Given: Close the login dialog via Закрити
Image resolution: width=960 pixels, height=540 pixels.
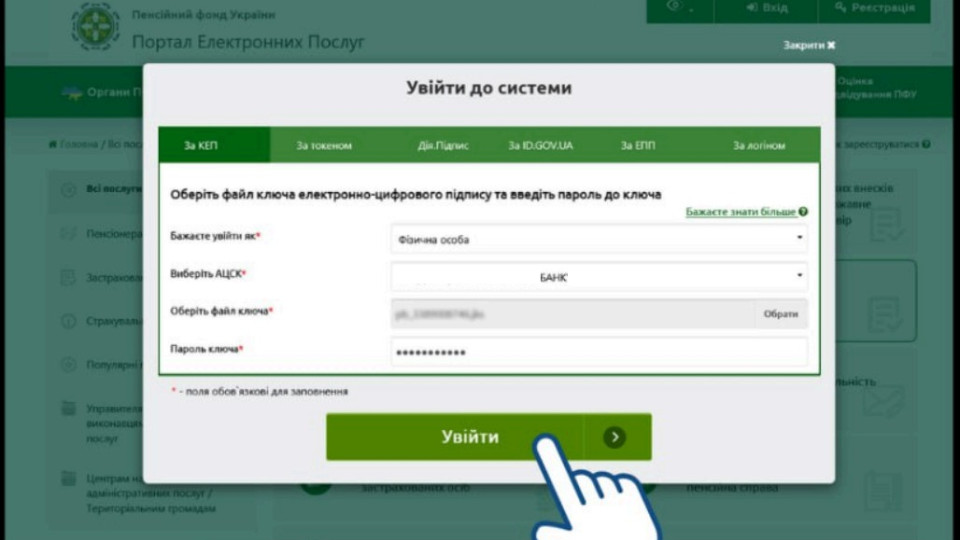Looking at the screenshot, I should (x=809, y=45).
